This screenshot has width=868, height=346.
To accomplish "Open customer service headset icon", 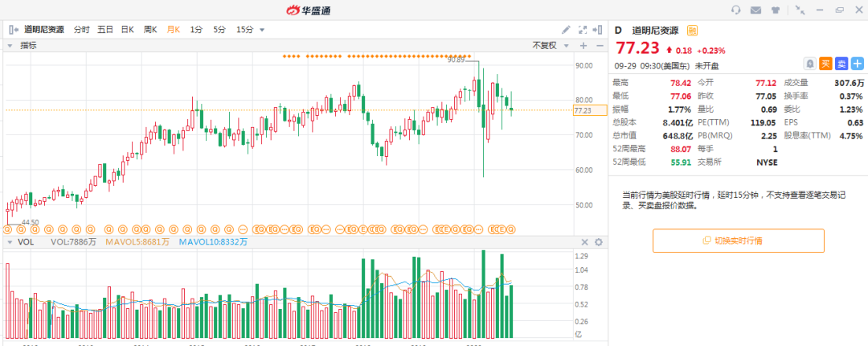I will tap(735, 10).
